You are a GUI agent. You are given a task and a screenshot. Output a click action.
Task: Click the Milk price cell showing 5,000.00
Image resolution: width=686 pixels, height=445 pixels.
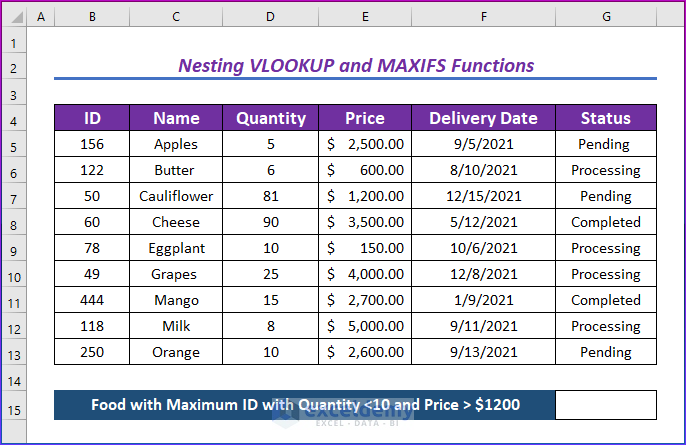click(x=365, y=326)
